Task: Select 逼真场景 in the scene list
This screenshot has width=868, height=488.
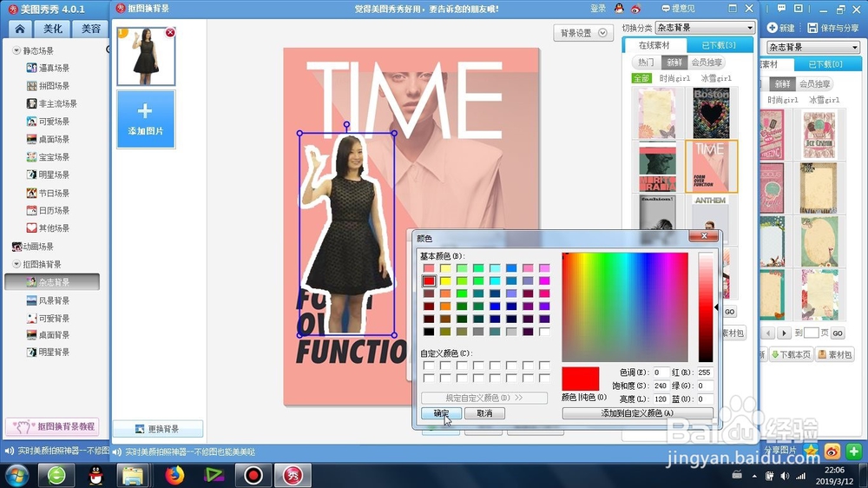Action: (x=48, y=68)
